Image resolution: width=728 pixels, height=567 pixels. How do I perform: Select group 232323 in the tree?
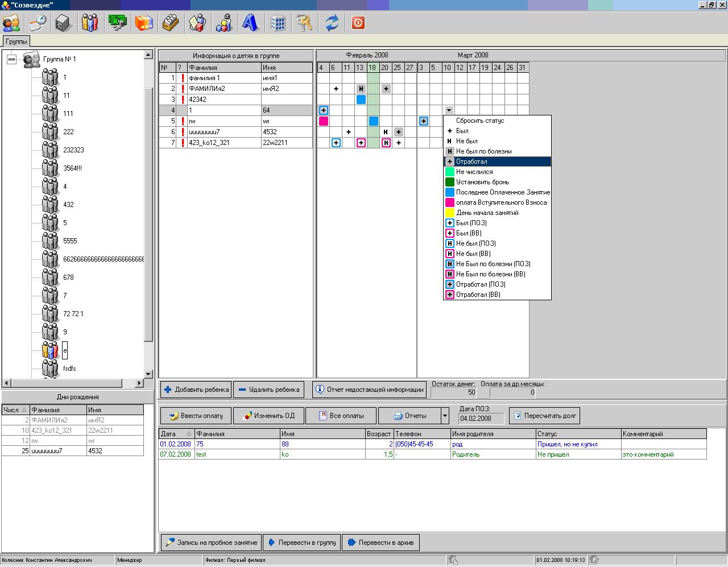[73, 150]
